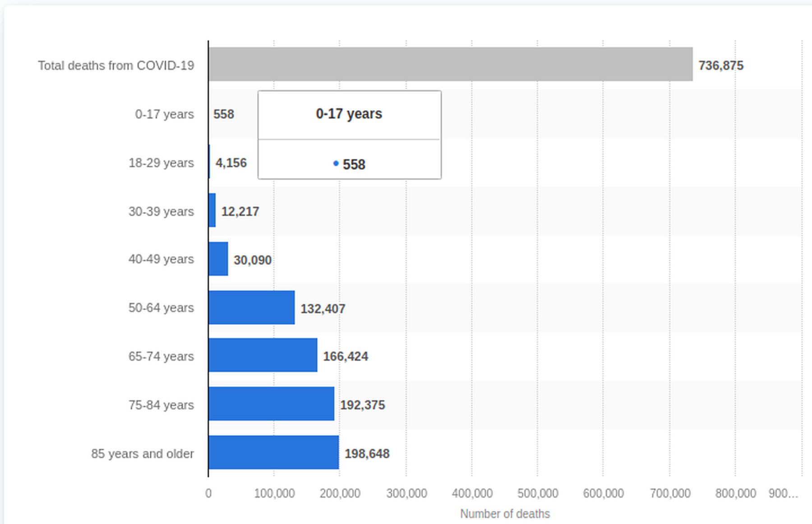Click the truncated '900…' tick label
Screen dimensions: 812x524
pos(783,493)
